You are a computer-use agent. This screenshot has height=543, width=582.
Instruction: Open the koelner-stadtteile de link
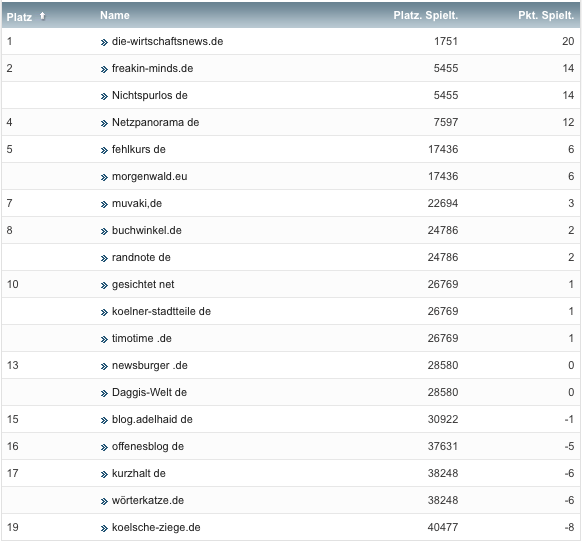161,311
